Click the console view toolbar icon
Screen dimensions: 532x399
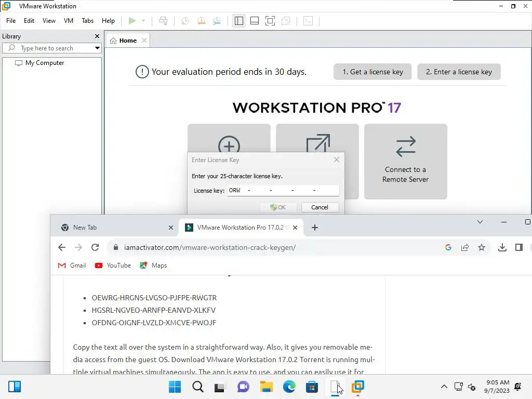308,21
